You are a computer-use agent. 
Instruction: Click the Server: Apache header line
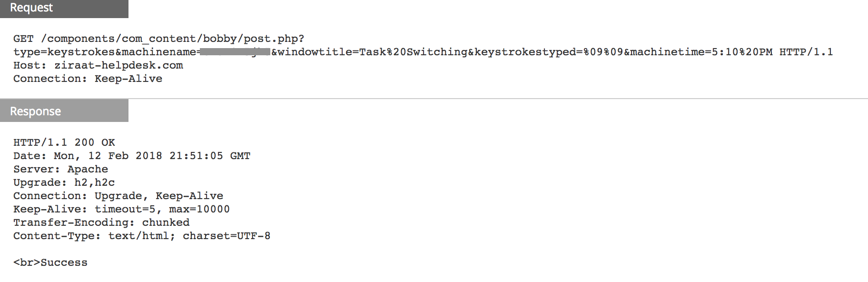[60, 169]
